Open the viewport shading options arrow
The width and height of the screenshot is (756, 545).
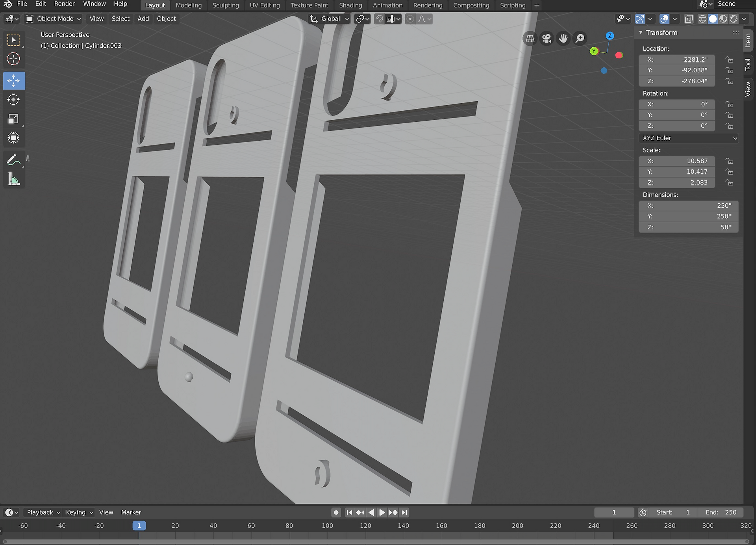(744, 19)
